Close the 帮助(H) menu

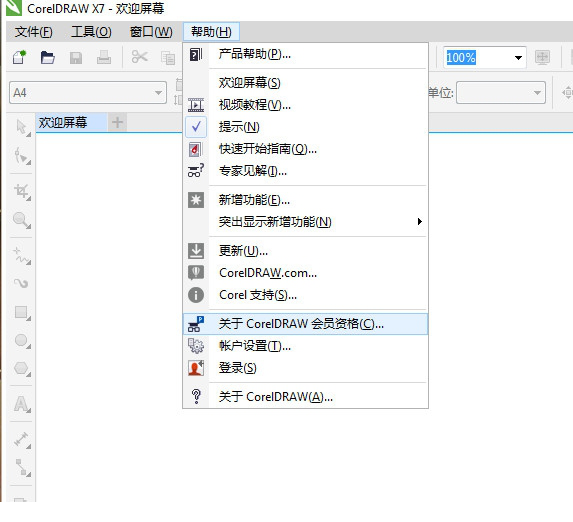[211, 32]
